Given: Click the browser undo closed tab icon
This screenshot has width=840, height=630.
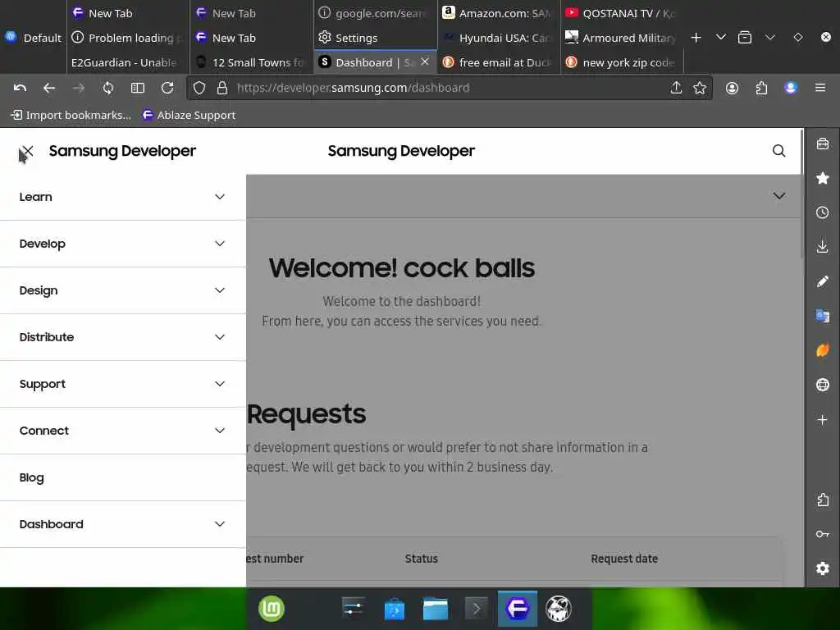Looking at the screenshot, I should tap(20, 88).
